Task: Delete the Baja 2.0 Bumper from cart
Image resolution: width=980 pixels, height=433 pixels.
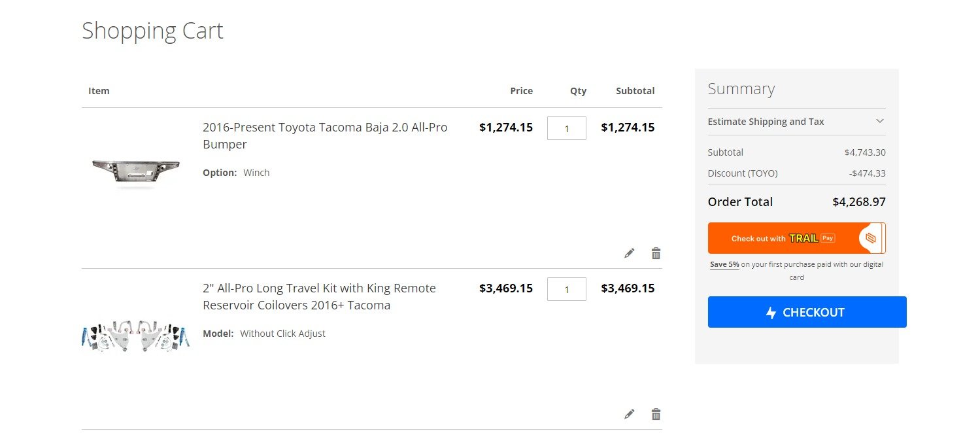Action: pyautogui.click(x=656, y=253)
